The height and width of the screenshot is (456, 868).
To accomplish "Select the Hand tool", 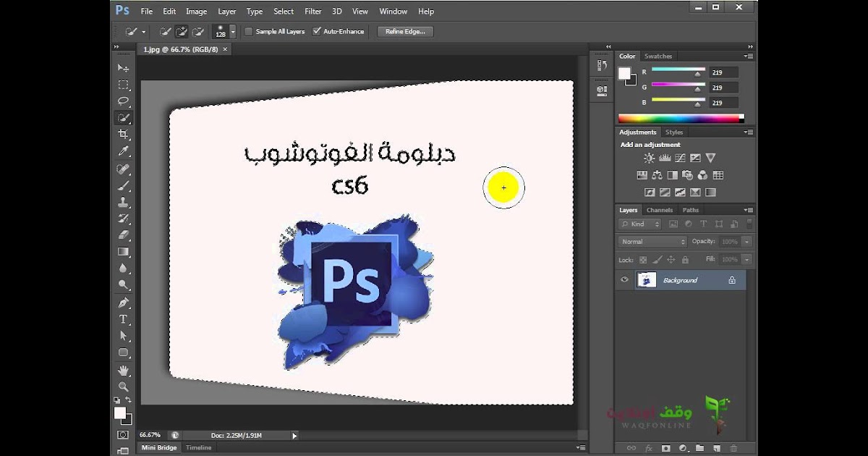I will (124, 371).
